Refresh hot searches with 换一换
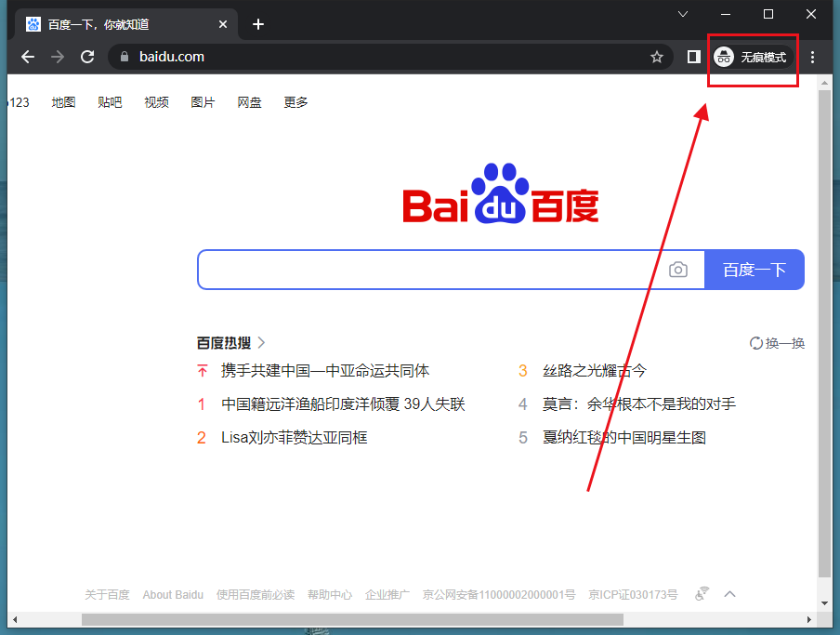840x635 pixels. tap(777, 343)
